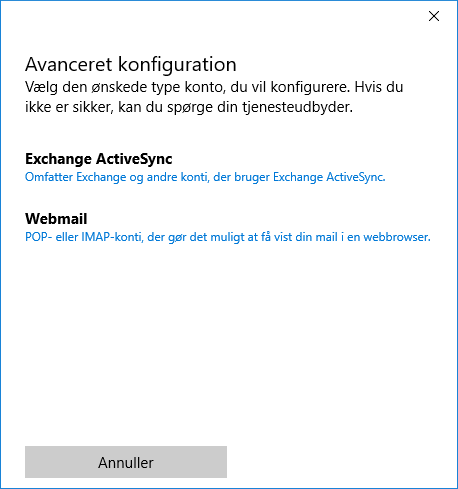Dismiss the window using the X
Screen dimensions: 458x489
[434, 16]
